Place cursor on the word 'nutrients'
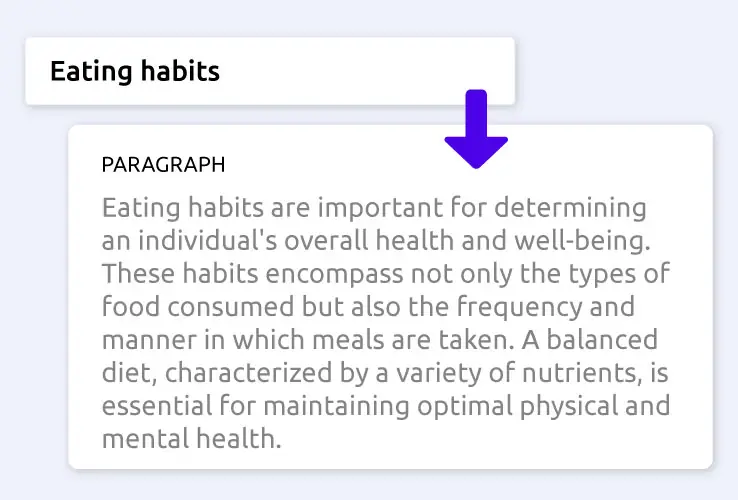The image size is (738, 500). pos(580,372)
